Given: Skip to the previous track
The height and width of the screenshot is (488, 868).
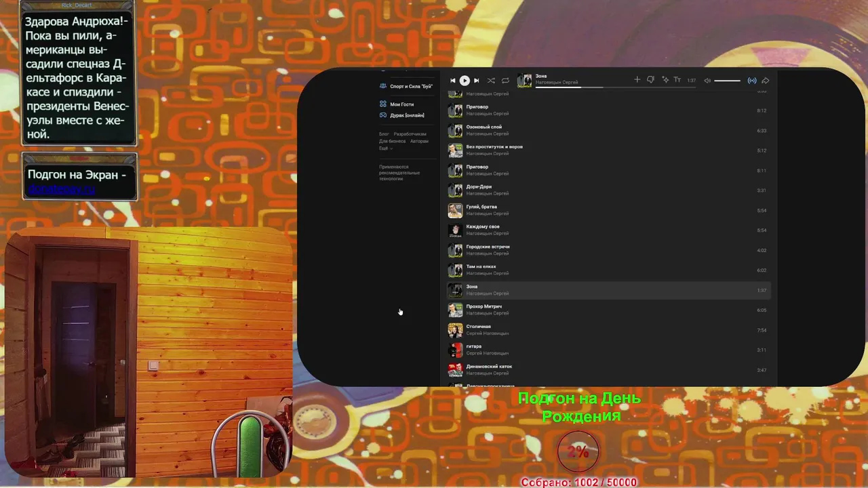Looking at the screenshot, I should coord(453,81).
